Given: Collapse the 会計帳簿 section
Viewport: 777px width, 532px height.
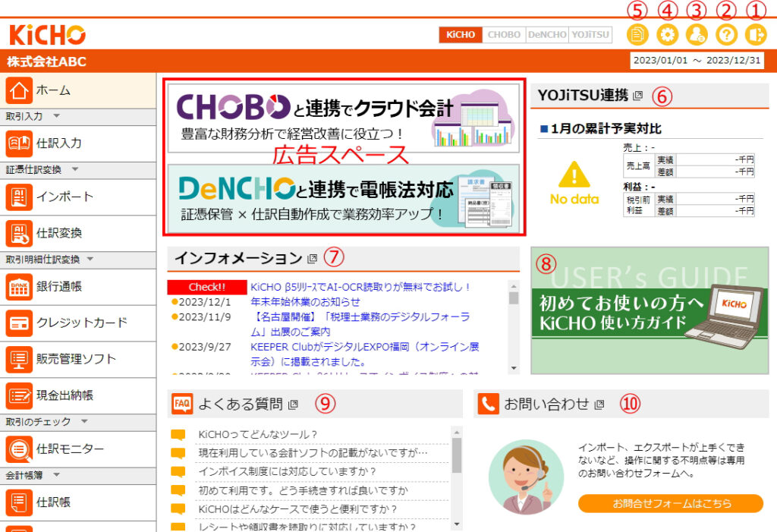Looking at the screenshot, I should coord(56,475).
